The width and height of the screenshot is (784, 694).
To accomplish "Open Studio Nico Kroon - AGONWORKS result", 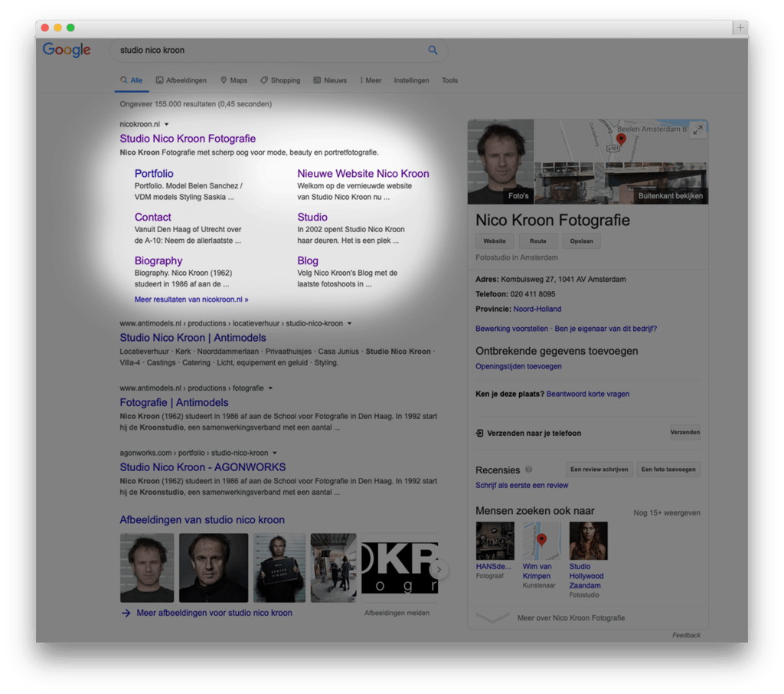I will [202, 466].
